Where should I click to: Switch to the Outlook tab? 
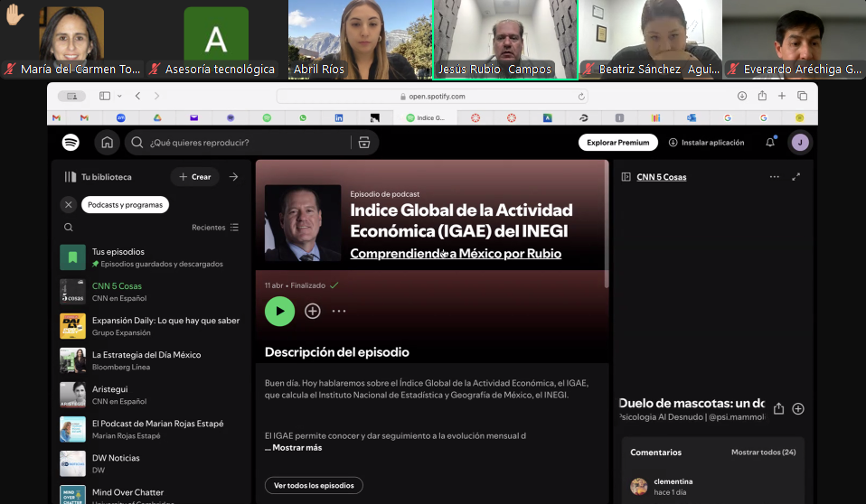click(x=692, y=117)
